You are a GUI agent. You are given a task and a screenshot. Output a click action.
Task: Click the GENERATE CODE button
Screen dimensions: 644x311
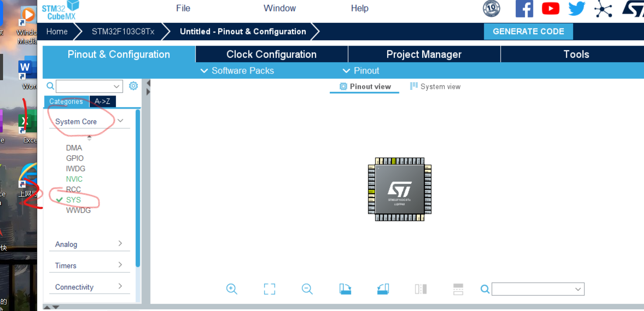(x=528, y=31)
